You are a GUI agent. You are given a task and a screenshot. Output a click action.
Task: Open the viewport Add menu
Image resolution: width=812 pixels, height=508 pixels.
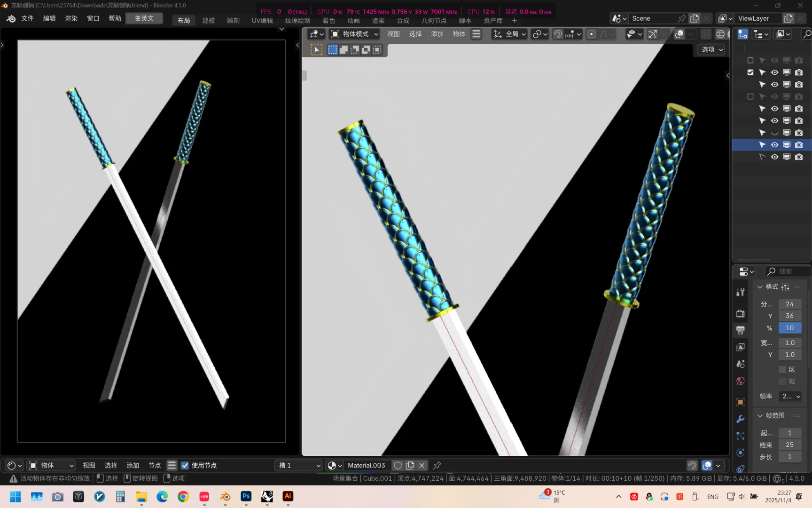(x=437, y=34)
